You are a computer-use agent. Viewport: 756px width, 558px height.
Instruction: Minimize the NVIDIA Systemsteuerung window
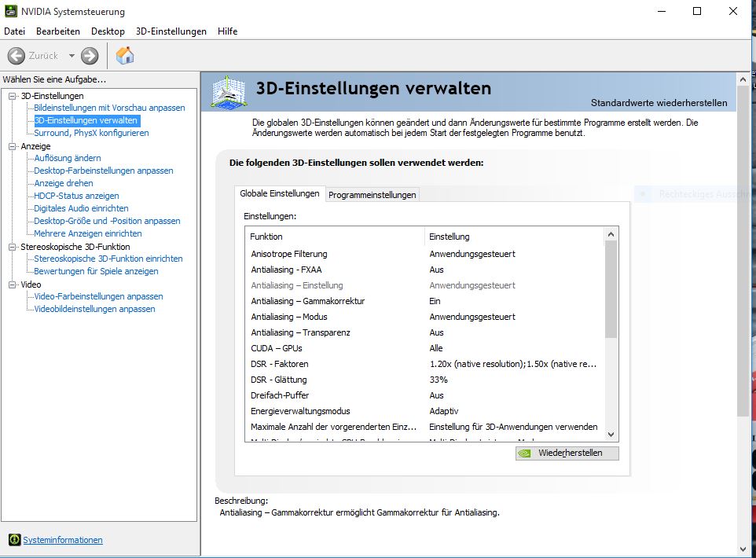662,11
